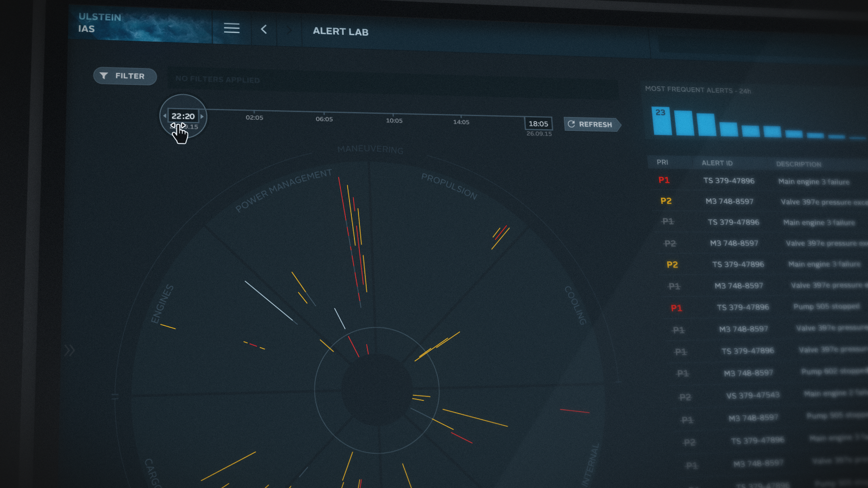Select the PROPULSION chart segment label
The width and height of the screenshot is (868, 488).
click(449, 186)
